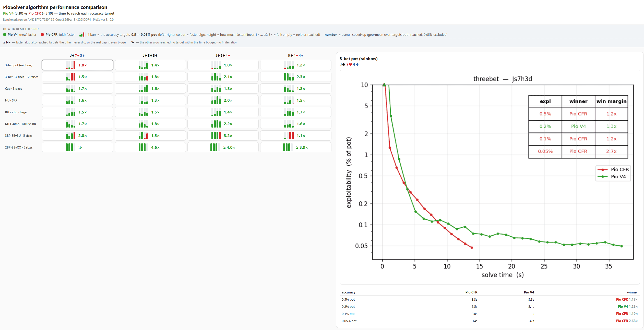Click the 'winner' column header in accuracy table
Image resolution: width=644 pixels, height=330 pixels.
[x=633, y=292]
